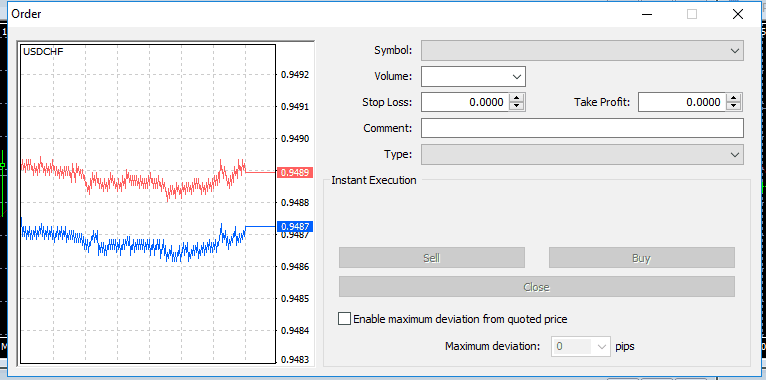Screen dimensions: 766x380
Task: Minimize the Order window
Action: pyautogui.click(x=647, y=14)
